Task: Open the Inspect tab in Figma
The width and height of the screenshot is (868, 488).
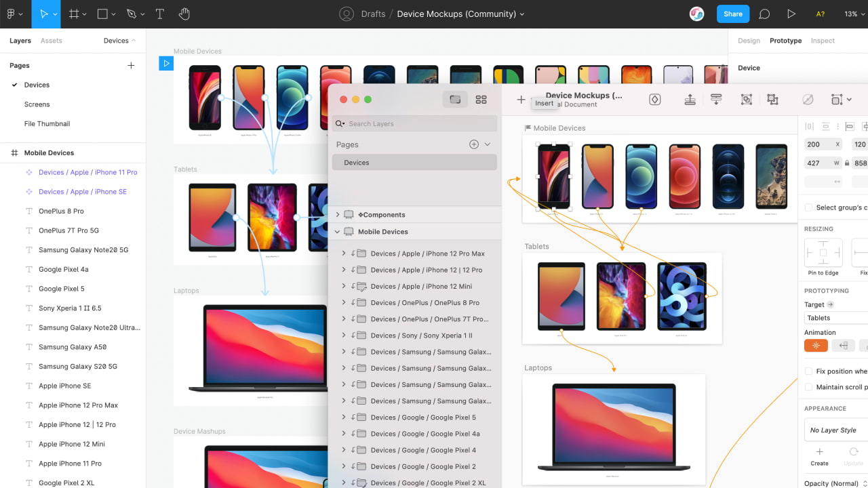Action: tap(823, 41)
